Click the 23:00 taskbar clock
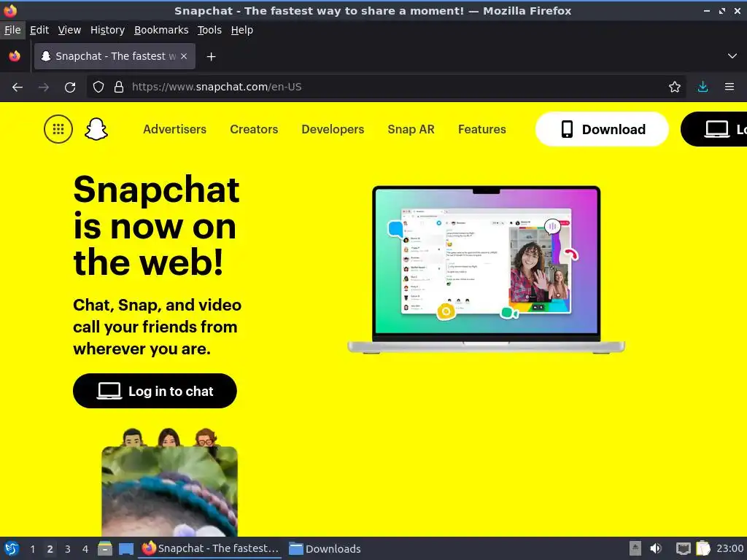 click(x=729, y=548)
